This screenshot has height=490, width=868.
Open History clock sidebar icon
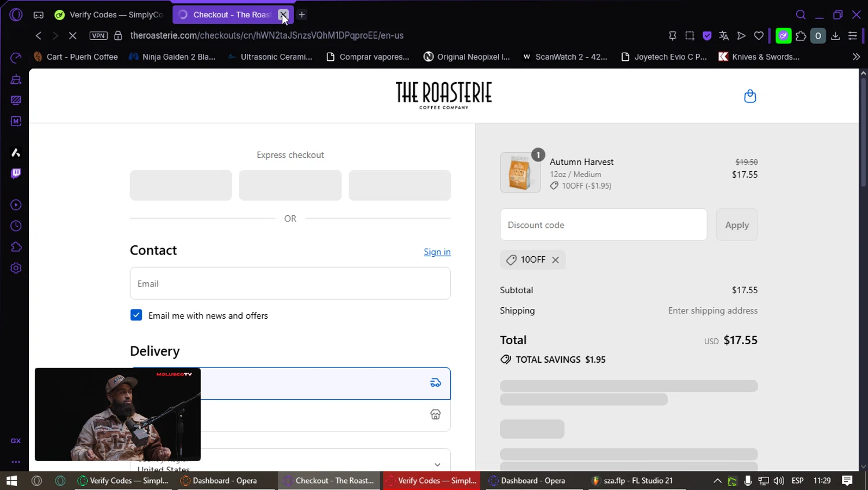[x=16, y=226]
